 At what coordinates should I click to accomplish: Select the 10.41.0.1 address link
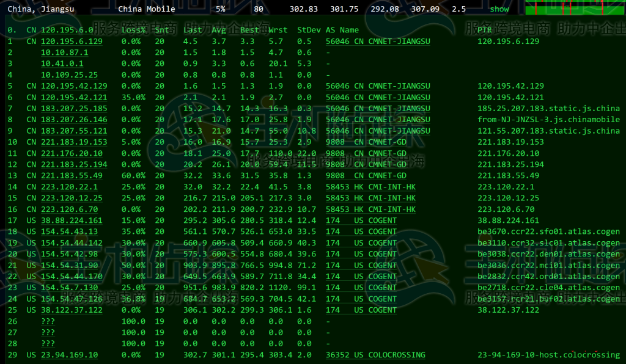coord(62,64)
